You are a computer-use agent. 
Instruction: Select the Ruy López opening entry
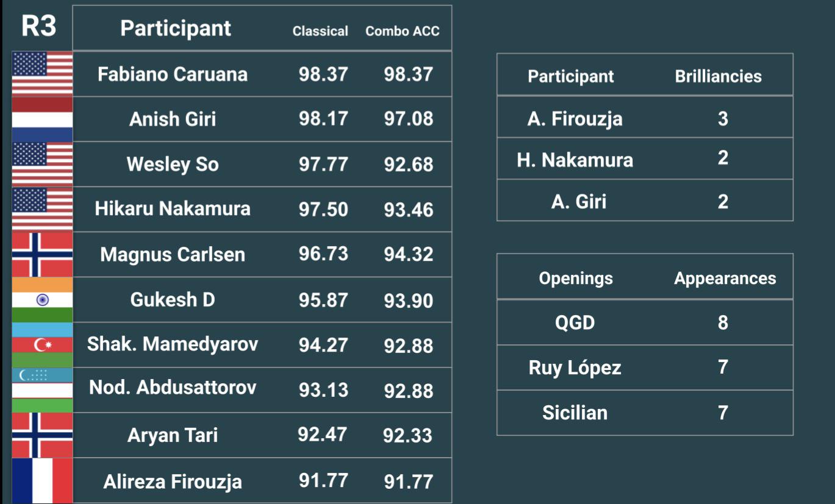(575, 367)
